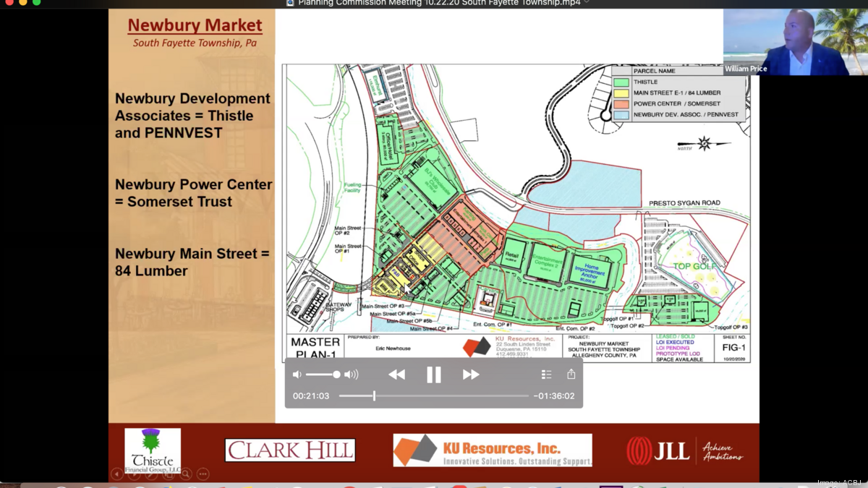Open the chapters list icon in player controls
The image size is (868, 488).
pos(546,374)
